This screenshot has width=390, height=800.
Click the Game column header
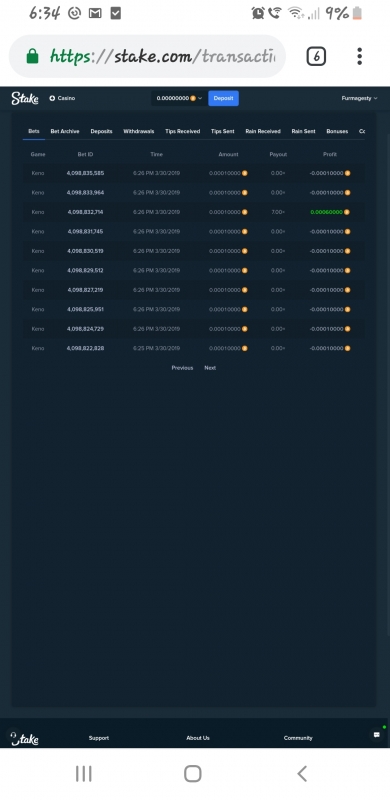pyautogui.click(x=38, y=154)
